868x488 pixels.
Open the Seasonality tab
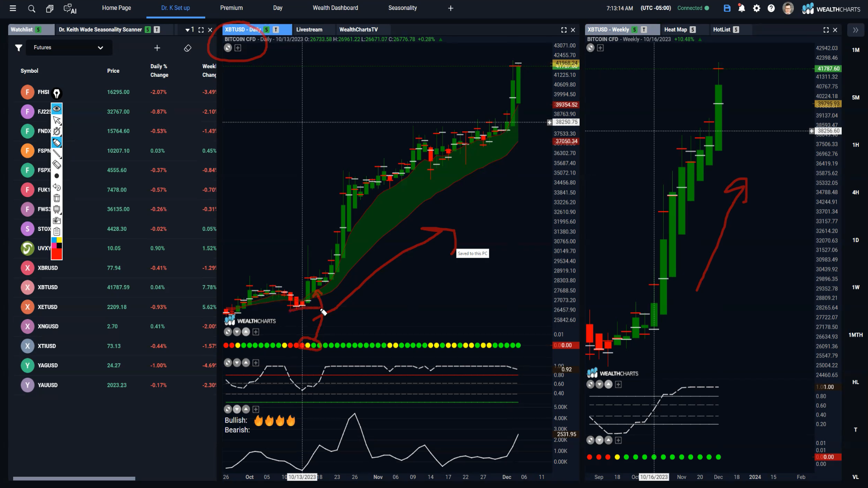(x=402, y=8)
